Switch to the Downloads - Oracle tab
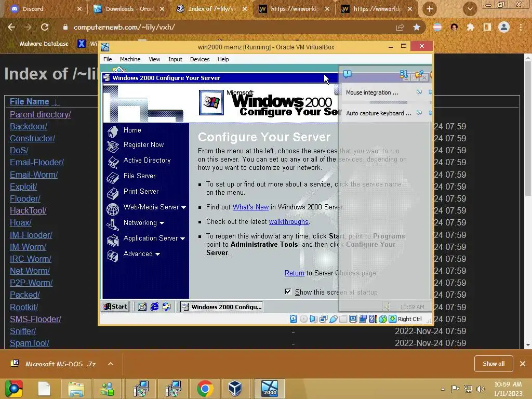Viewport: 532px width, 399px height. 129,9
